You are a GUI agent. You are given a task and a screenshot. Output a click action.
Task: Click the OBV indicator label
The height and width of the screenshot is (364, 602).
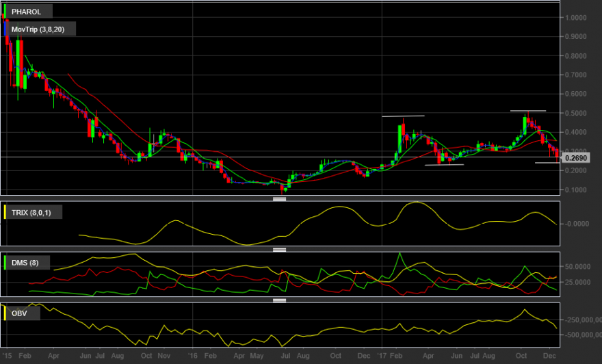19,313
